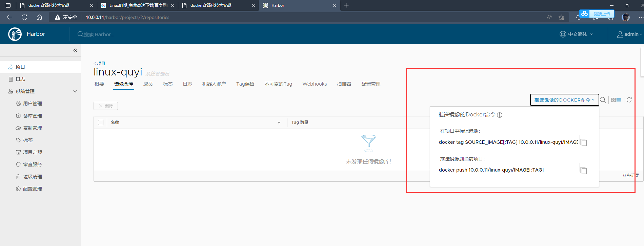Open browser home page

pyautogui.click(x=39, y=17)
